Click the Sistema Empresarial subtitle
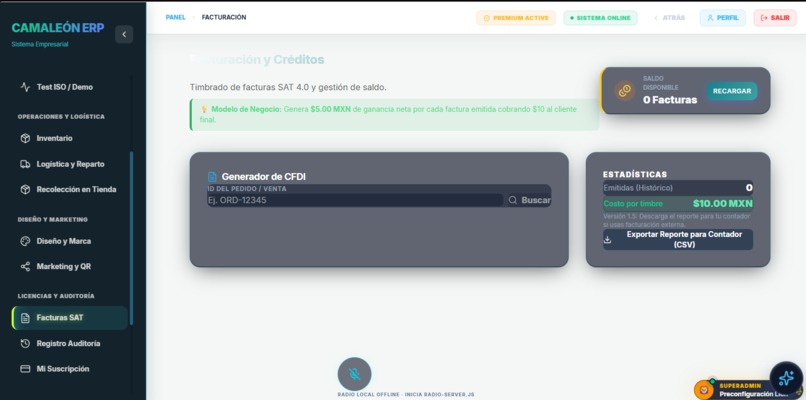 pyautogui.click(x=40, y=44)
